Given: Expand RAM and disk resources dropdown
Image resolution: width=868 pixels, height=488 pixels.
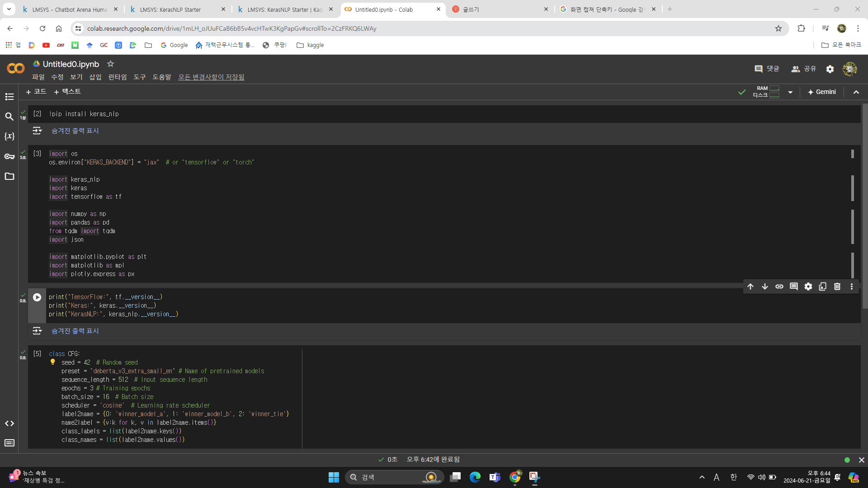Looking at the screenshot, I should click(790, 92).
